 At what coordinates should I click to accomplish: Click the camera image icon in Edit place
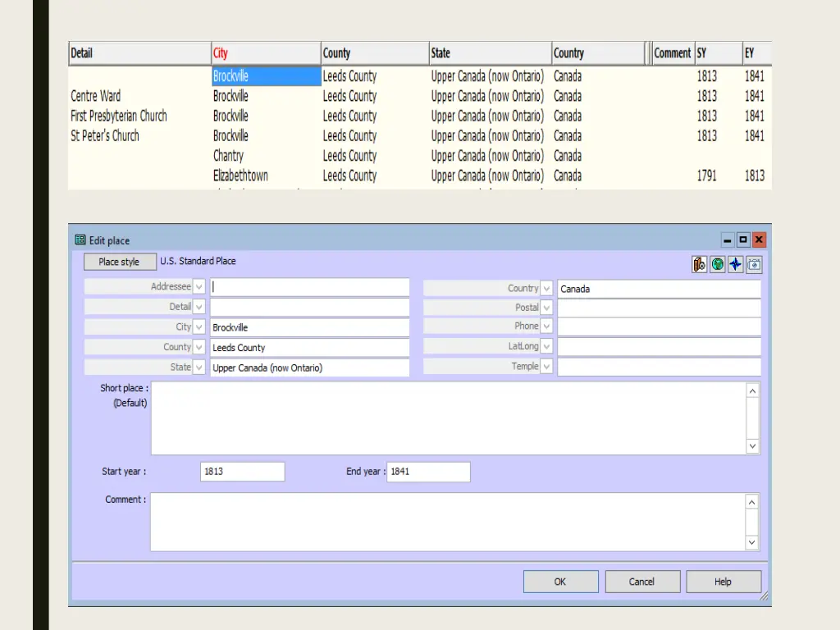tap(754, 264)
